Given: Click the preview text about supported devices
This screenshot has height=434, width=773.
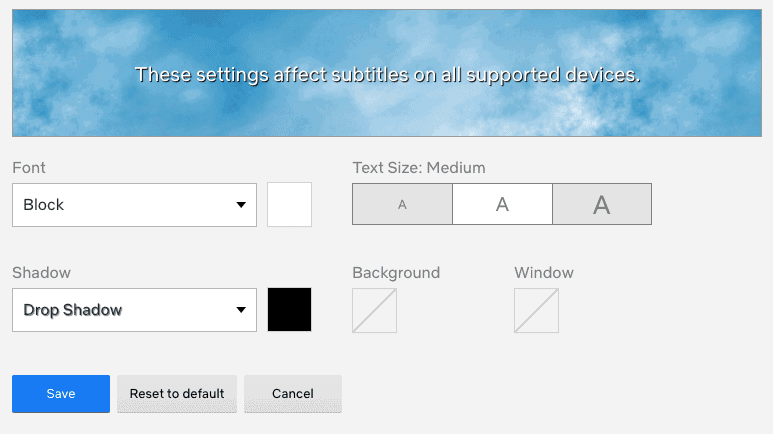Looking at the screenshot, I should coord(387,75).
